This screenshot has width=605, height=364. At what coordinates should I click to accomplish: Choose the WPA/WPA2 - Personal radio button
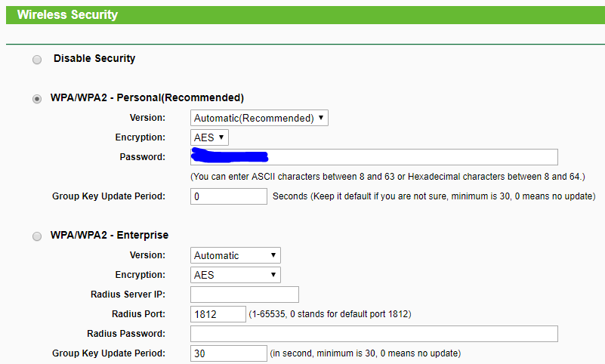[37, 99]
